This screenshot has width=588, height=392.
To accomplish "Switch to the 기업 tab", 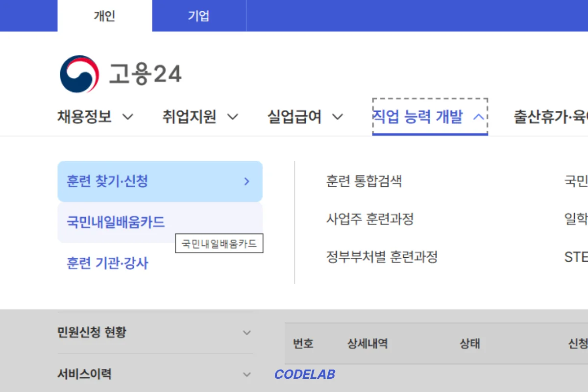I will [198, 16].
